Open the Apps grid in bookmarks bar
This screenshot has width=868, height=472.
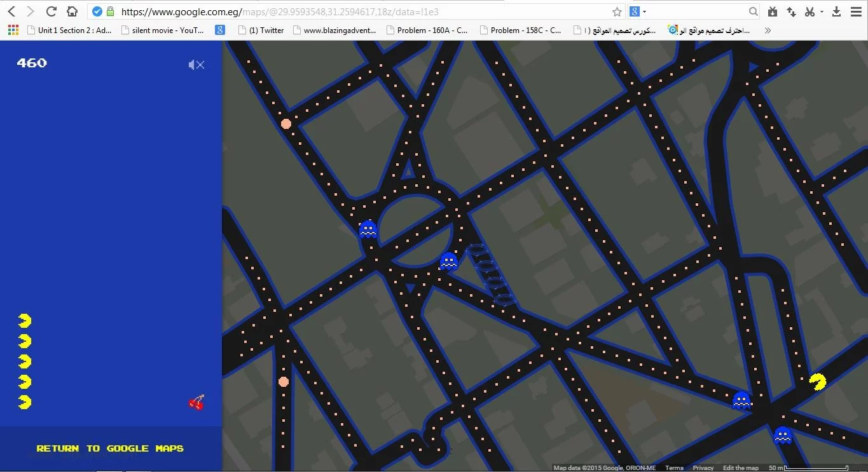(13, 30)
